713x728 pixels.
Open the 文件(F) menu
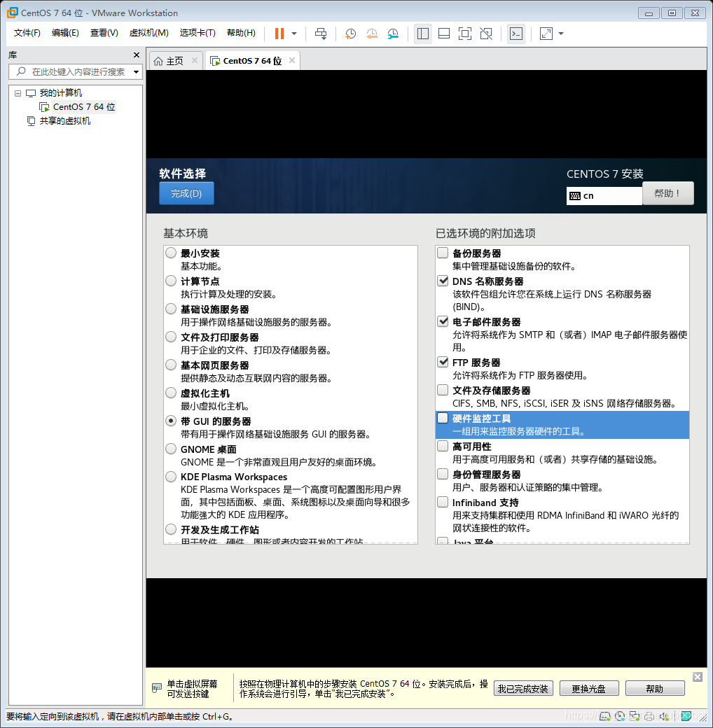point(27,33)
